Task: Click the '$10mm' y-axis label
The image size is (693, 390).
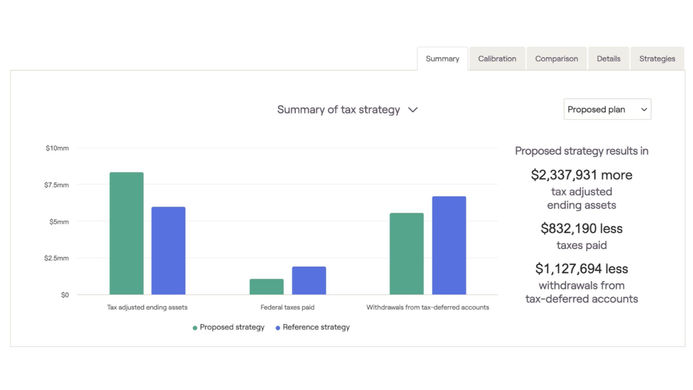Action: (57, 148)
